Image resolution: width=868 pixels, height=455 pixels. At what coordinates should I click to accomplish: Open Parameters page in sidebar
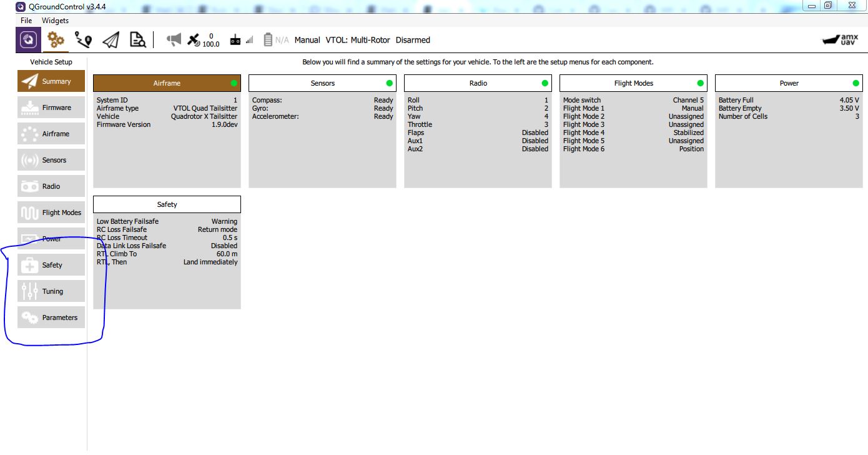(x=51, y=318)
